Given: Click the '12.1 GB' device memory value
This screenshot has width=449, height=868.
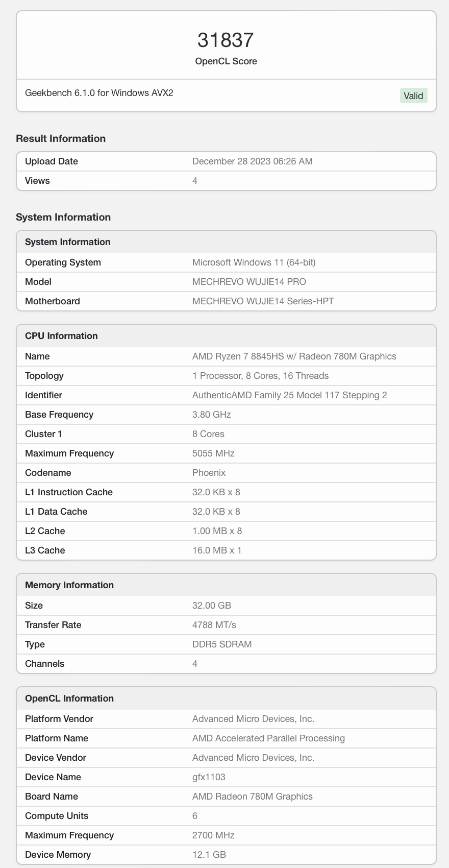Looking at the screenshot, I should pos(209,855).
